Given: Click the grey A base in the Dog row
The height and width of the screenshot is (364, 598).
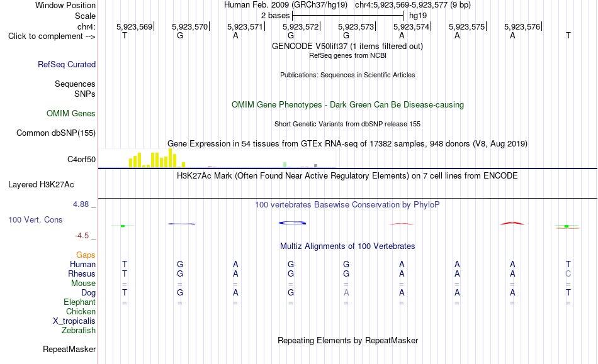Looking at the screenshot, I should click(346, 293).
